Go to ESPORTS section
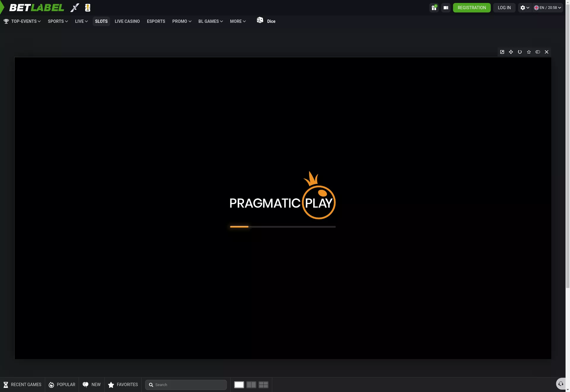Screen dimensions: 570x392 tap(156, 21)
